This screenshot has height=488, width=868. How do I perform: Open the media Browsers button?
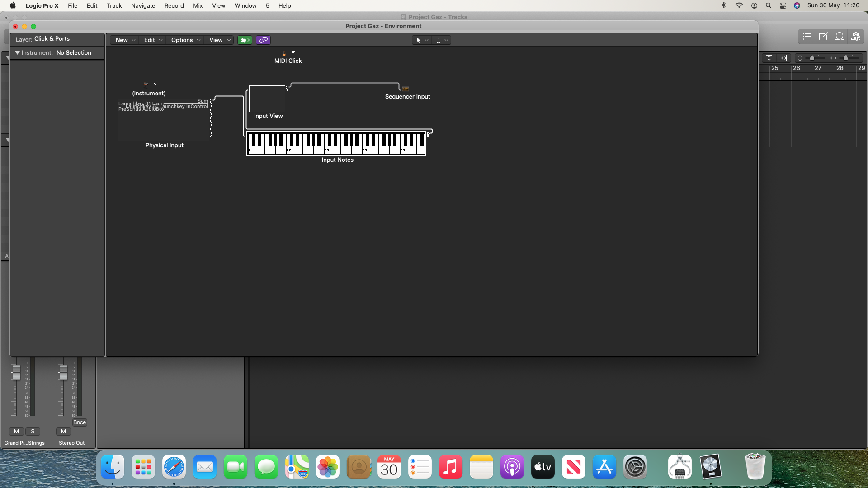pos(855,37)
